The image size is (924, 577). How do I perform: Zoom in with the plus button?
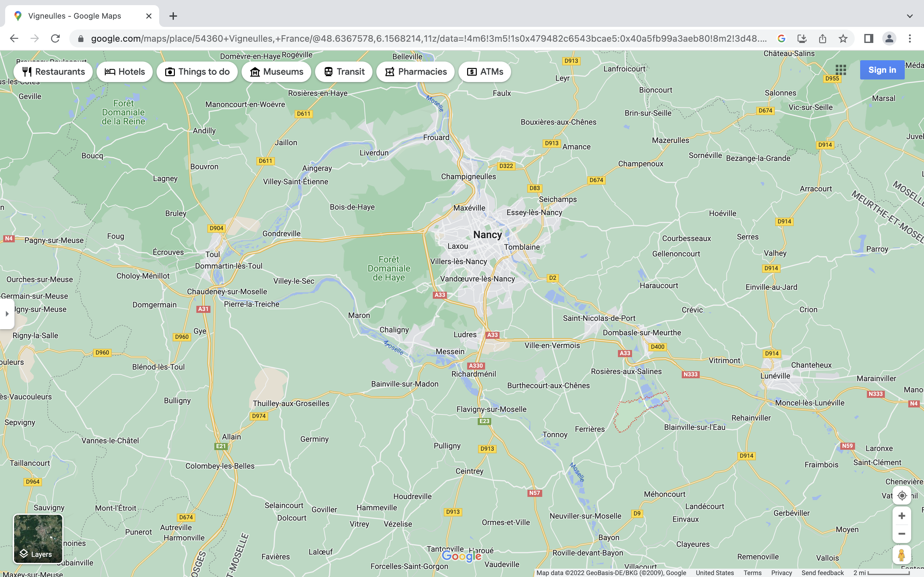coord(902,516)
